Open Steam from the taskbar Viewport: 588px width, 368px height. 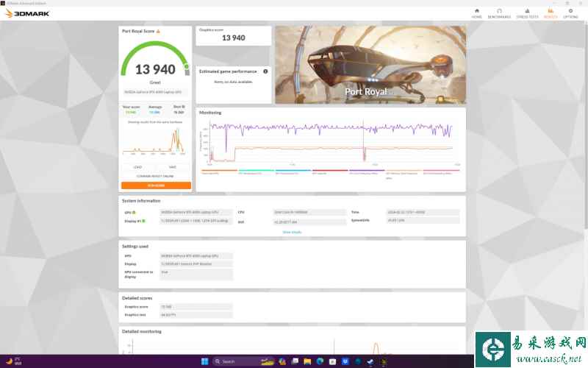370,361
